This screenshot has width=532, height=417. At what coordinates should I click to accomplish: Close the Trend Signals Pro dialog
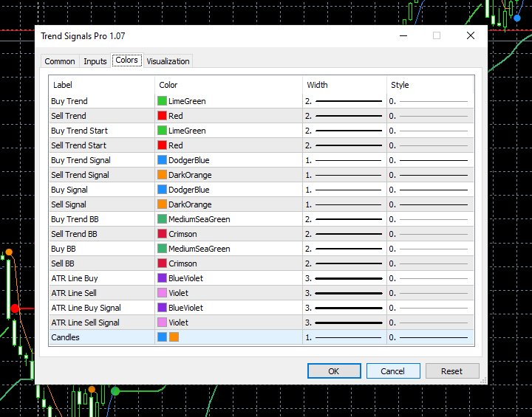coord(470,35)
